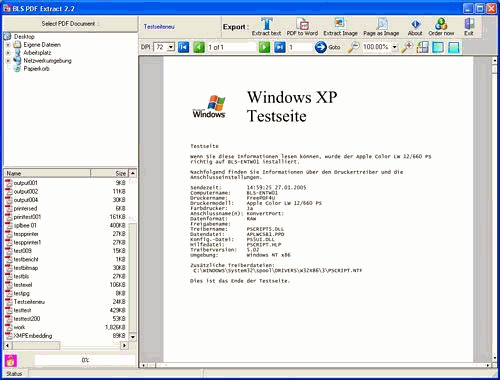Click PDF icon next to output001

pyautogui.click(x=9, y=183)
